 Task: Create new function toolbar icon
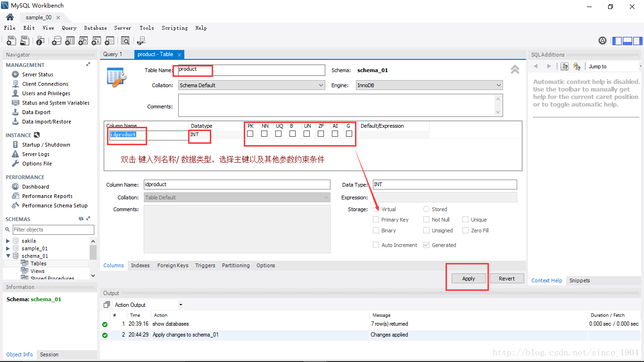pos(109,41)
